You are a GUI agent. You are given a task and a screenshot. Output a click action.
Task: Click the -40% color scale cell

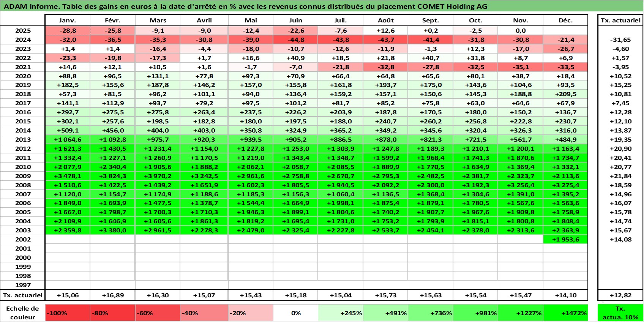(x=204, y=313)
